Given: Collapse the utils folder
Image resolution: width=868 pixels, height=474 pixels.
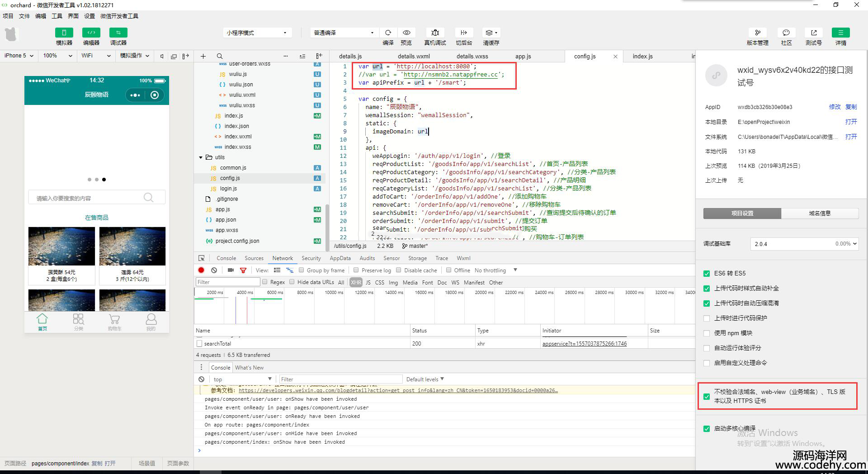Looking at the screenshot, I should coord(201,157).
